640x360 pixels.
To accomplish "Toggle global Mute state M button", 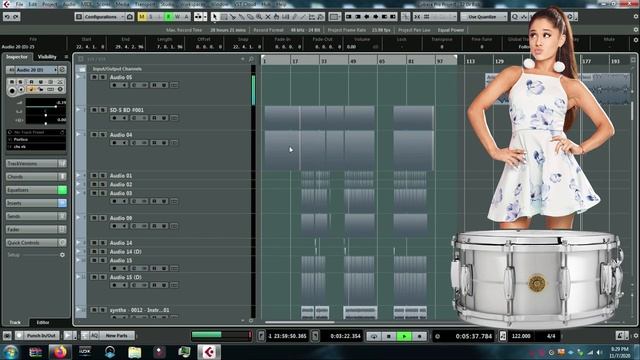I will pos(142,17).
